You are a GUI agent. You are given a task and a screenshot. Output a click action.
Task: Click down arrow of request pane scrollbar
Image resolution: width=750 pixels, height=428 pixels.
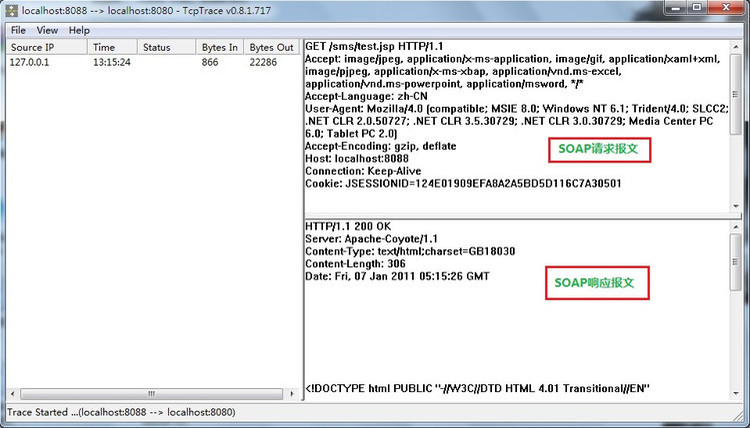pyautogui.click(x=736, y=206)
